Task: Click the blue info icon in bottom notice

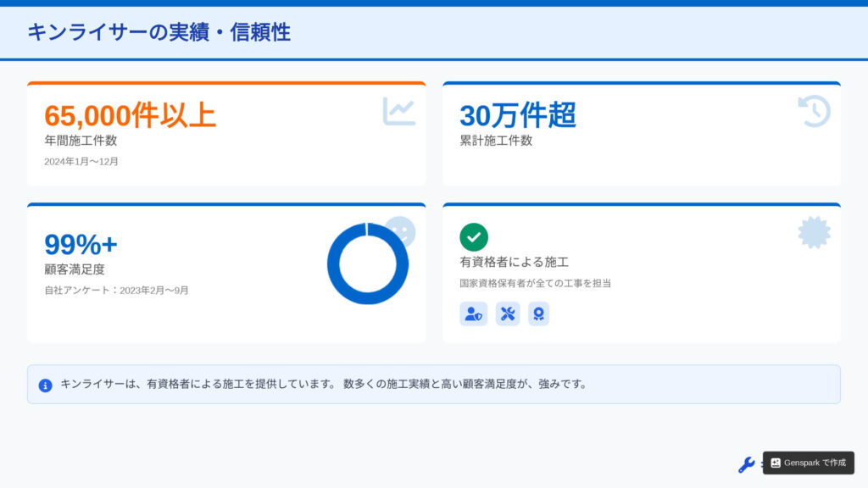Action: (46, 385)
